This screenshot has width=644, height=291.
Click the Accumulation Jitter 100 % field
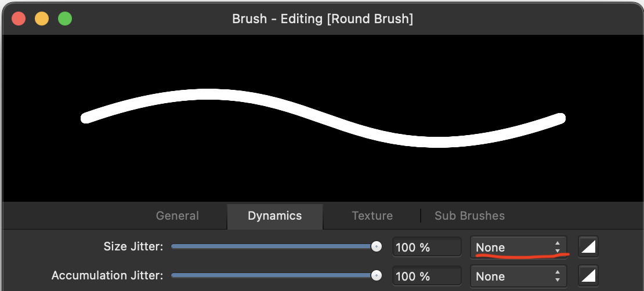[x=427, y=276]
